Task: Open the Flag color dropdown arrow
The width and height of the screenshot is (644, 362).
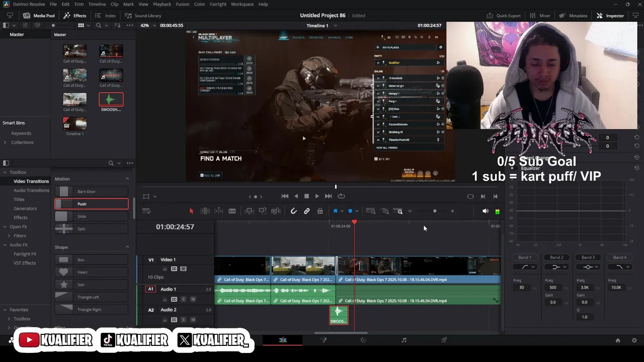Action: coord(342,211)
